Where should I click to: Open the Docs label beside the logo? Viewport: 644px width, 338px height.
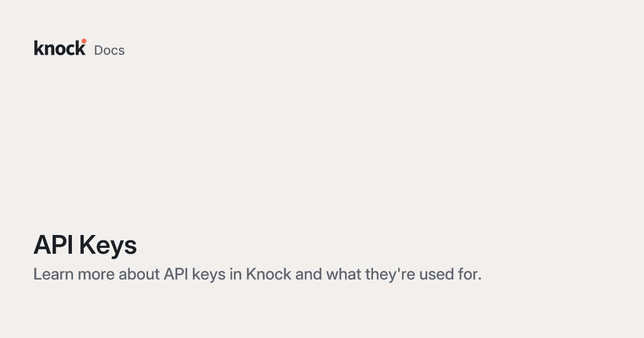click(109, 50)
